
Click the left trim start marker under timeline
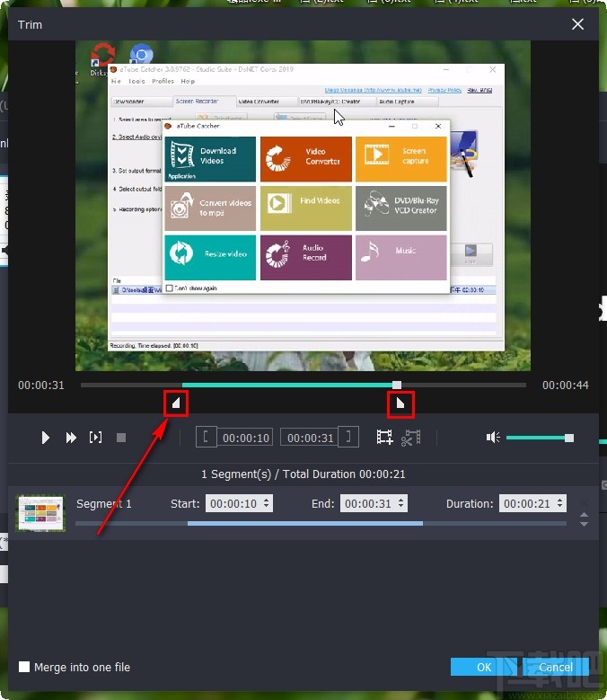click(176, 403)
